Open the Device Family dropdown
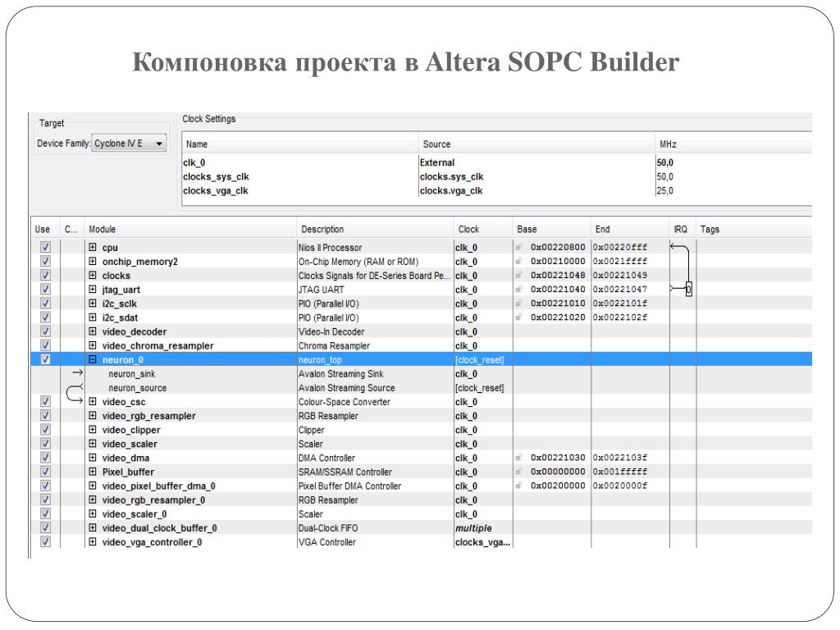 (129, 143)
